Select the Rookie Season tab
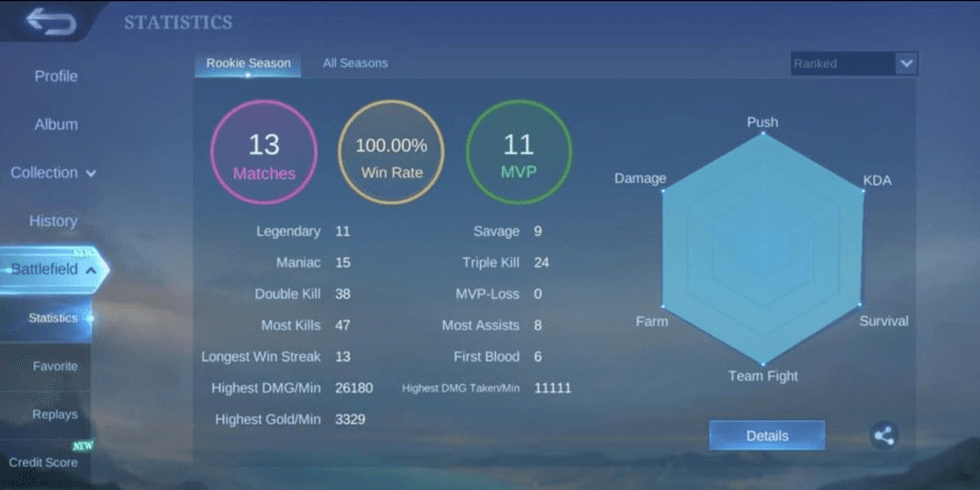The height and width of the screenshot is (490, 980). pos(247,64)
